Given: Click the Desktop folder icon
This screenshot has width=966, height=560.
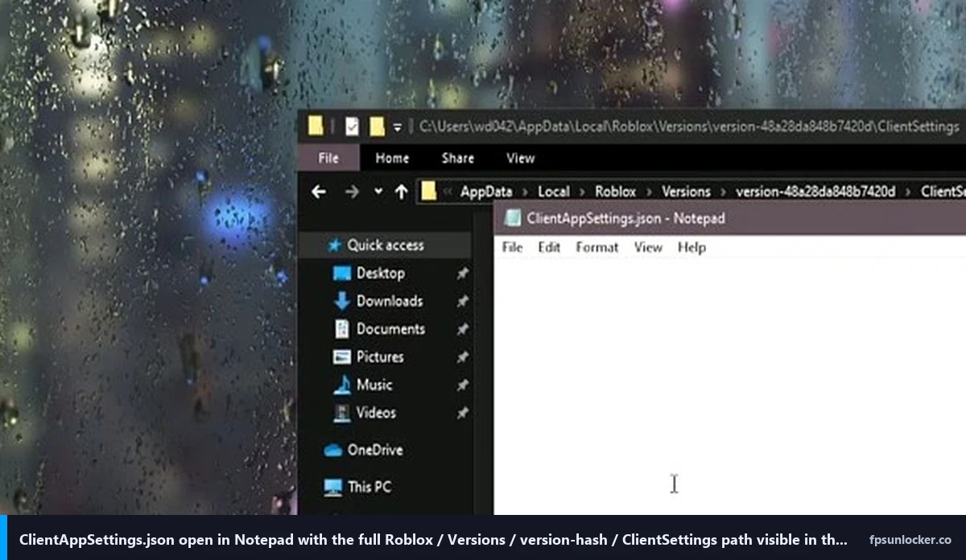Looking at the screenshot, I should (x=342, y=274).
